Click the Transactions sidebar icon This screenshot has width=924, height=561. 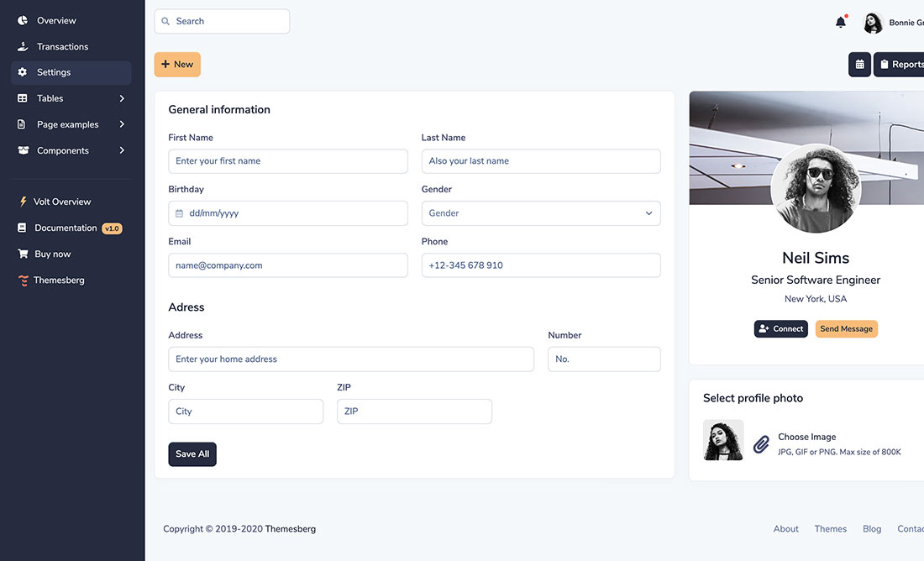[22, 46]
